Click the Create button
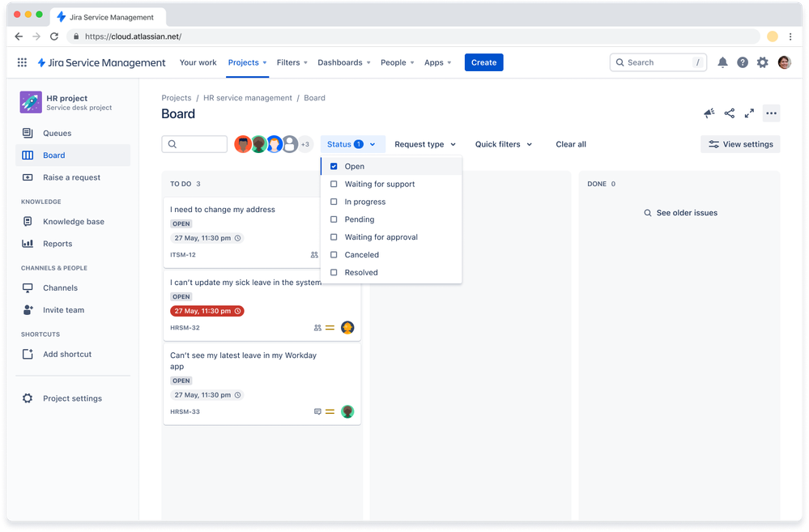This screenshot has width=809, height=532. pos(484,62)
